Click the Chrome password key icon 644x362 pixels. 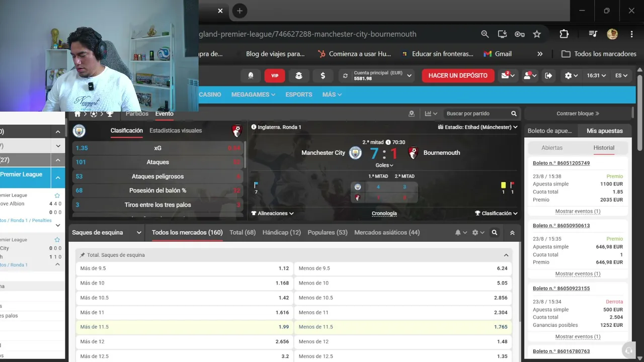520,34
